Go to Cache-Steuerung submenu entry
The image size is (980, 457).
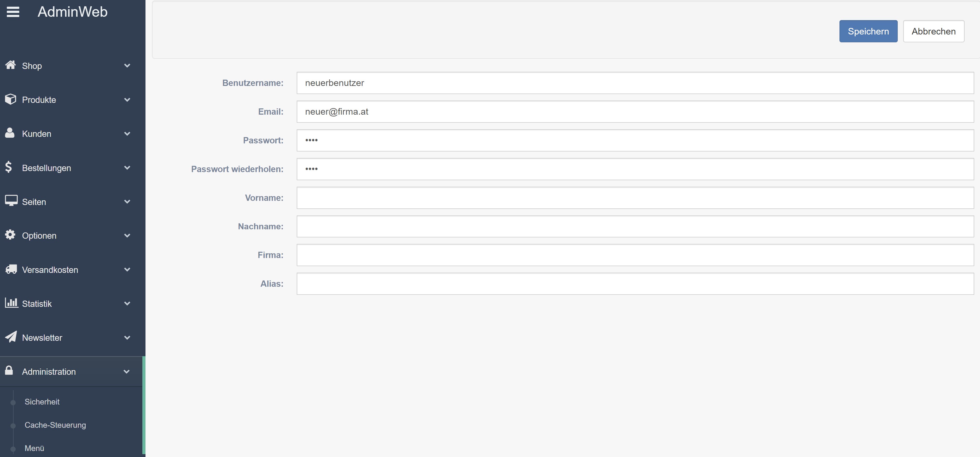coord(55,425)
